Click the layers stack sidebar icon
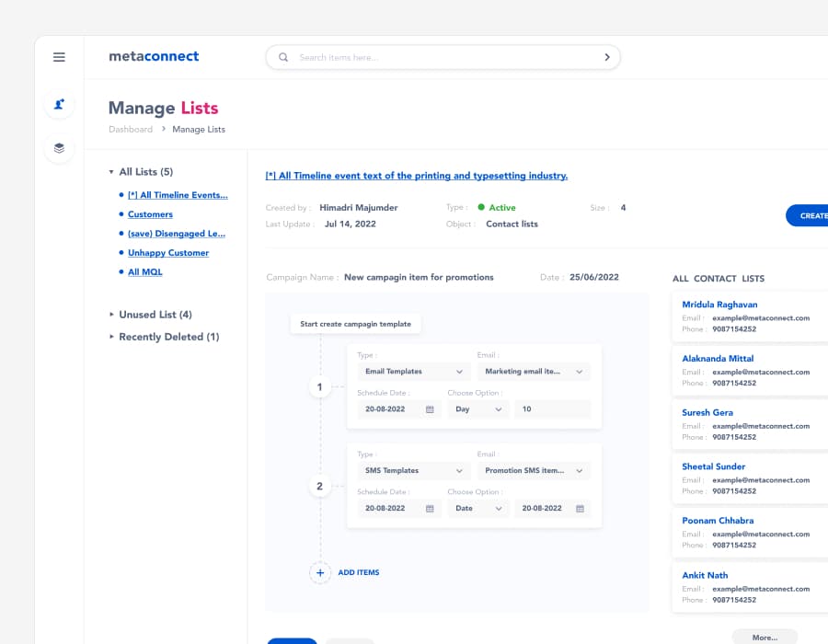828x644 pixels. pos(59,148)
